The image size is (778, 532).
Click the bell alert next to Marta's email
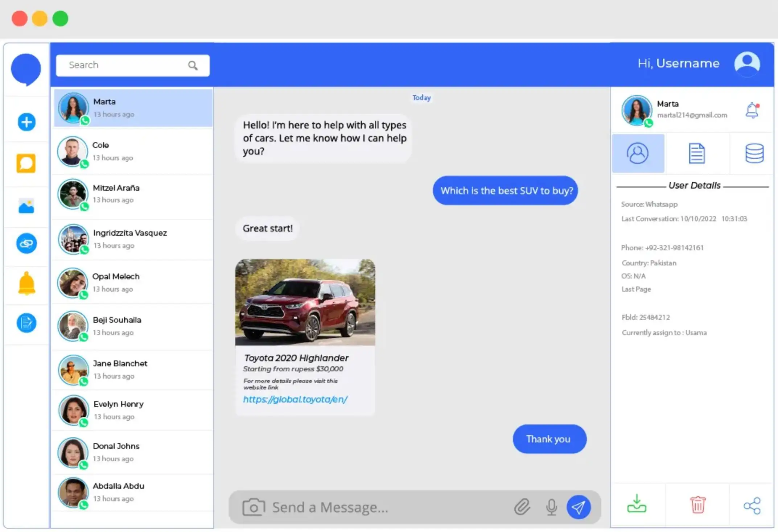[753, 110]
